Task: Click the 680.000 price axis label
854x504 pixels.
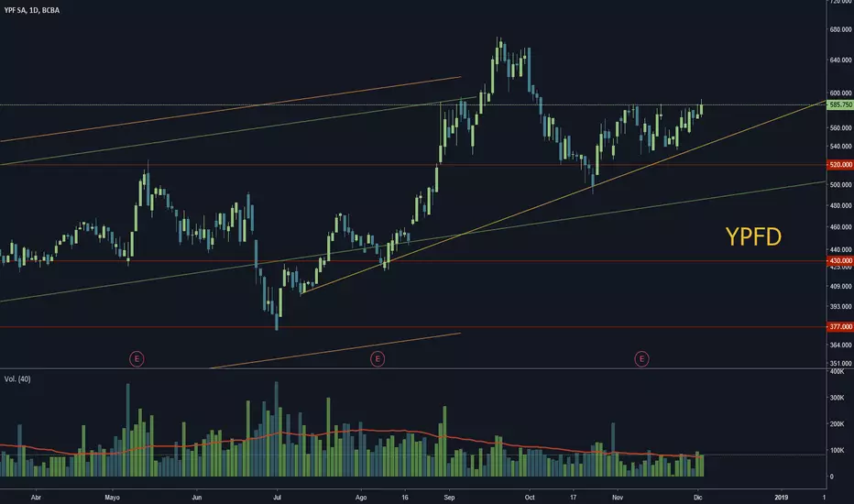Action: click(840, 29)
